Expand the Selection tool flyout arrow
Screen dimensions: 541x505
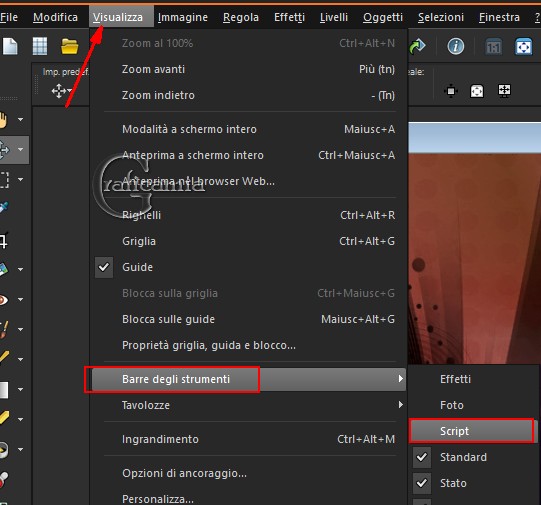coord(20,179)
